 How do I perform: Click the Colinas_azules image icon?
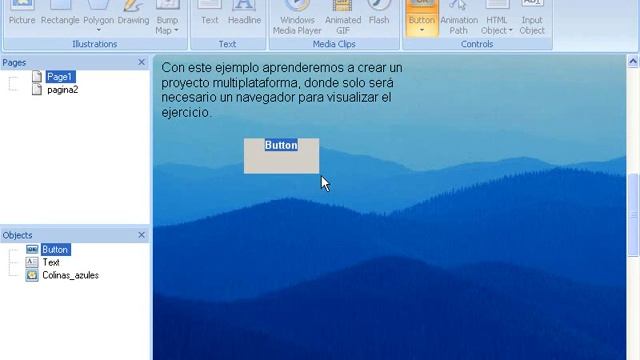pos(32,276)
